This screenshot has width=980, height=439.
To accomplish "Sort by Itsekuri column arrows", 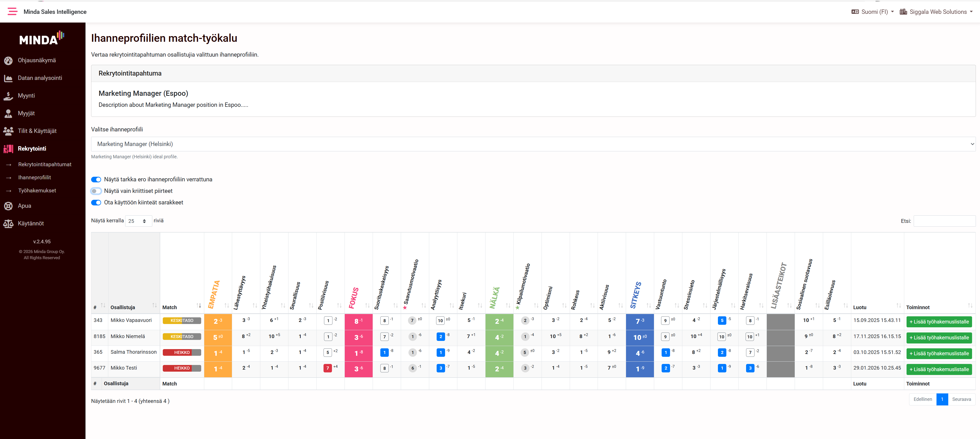I will click(480, 305).
